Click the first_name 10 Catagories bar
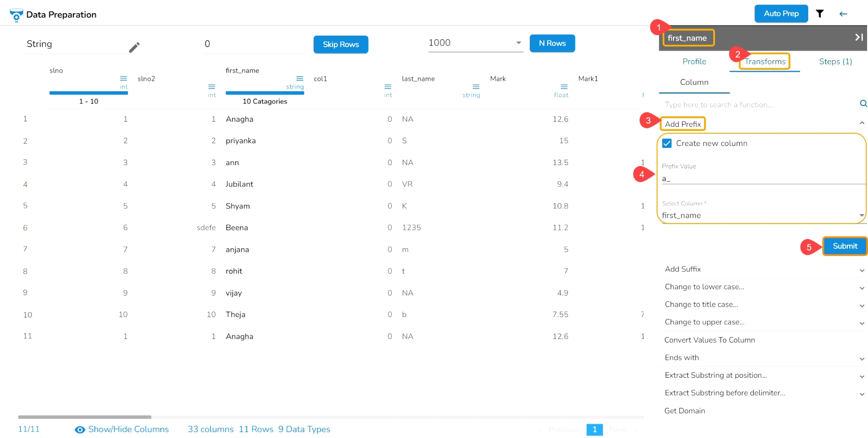868x438 pixels. click(x=265, y=93)
